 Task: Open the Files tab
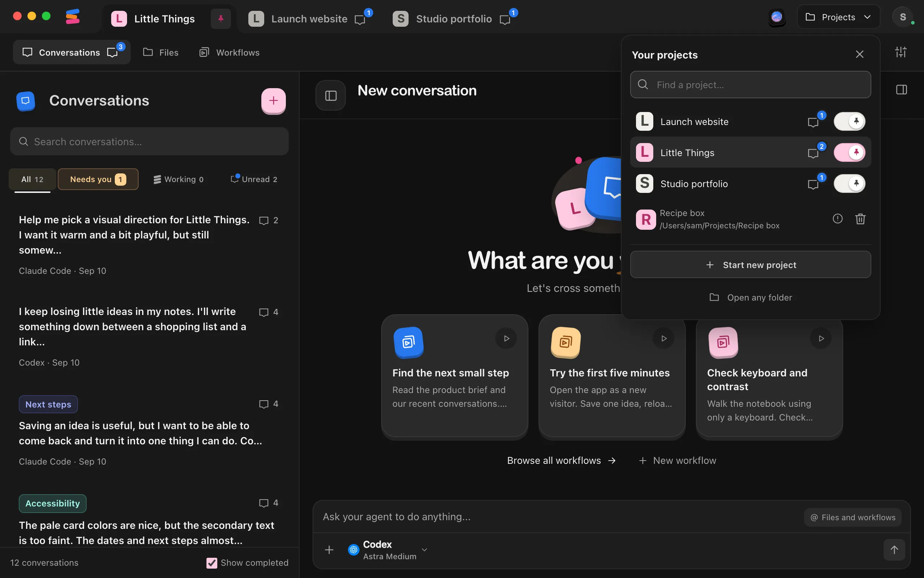coord(161,52)
